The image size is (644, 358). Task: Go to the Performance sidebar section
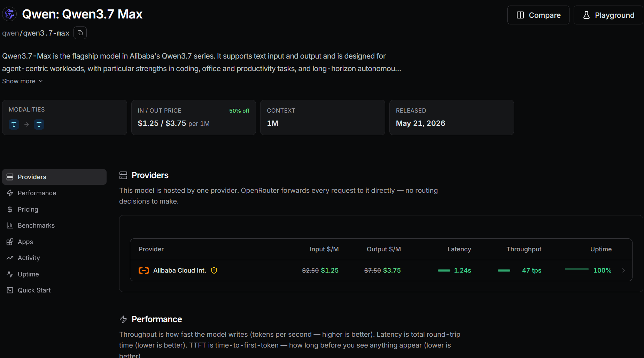54,193
